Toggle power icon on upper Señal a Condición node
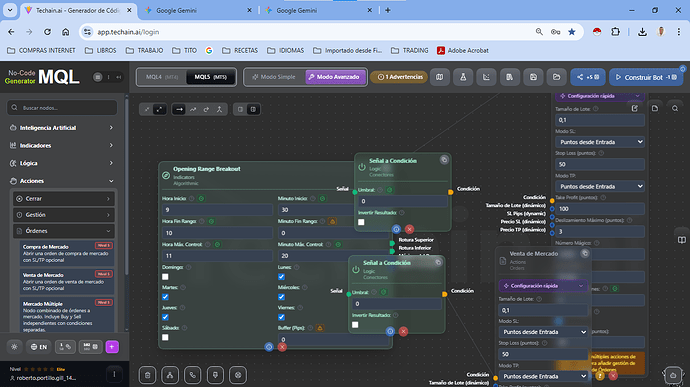 (x=362, y=167)
